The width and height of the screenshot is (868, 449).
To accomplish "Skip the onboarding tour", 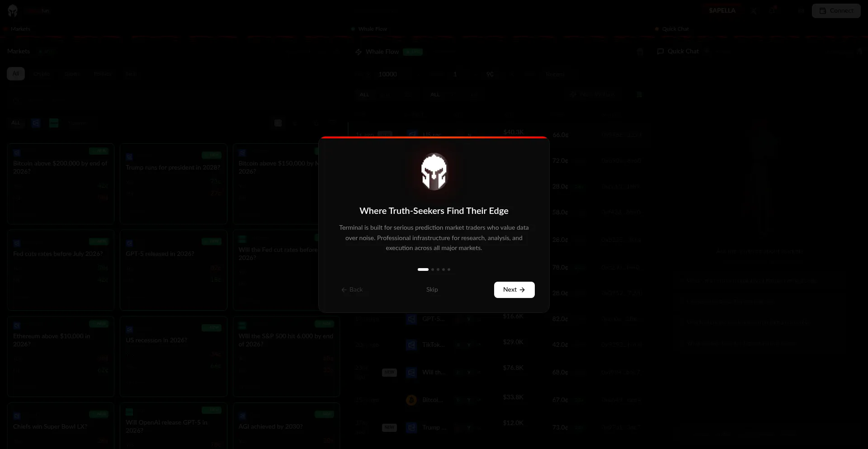I will [432, 290].
